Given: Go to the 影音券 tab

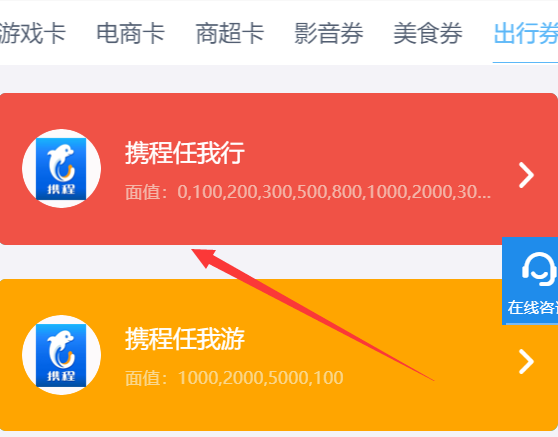Looking at the screenshot, I should pos(328,33).
